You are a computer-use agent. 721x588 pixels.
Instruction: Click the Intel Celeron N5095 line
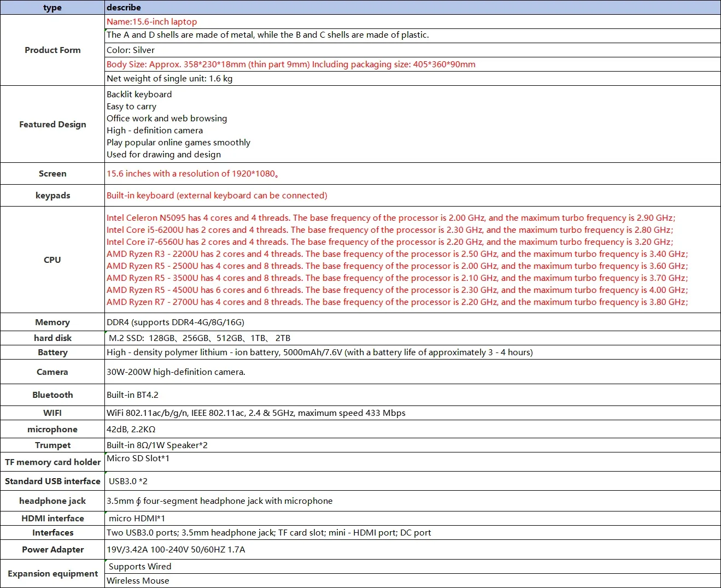[x=391, y=217]
